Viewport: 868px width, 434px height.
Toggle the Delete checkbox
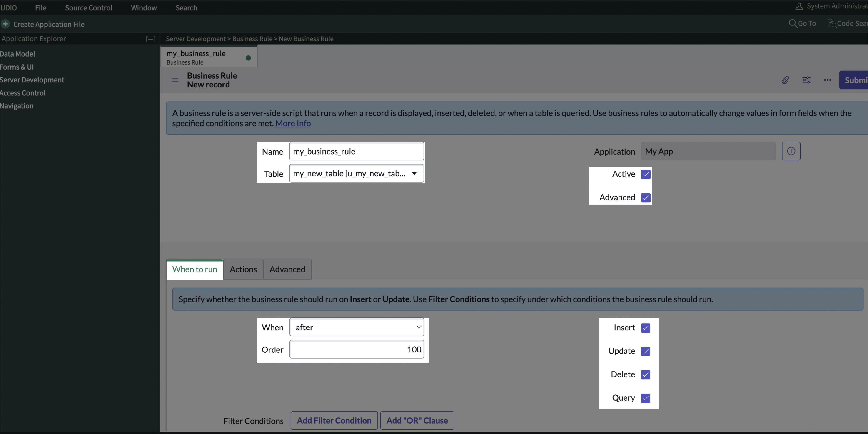(x=645, y=374)
